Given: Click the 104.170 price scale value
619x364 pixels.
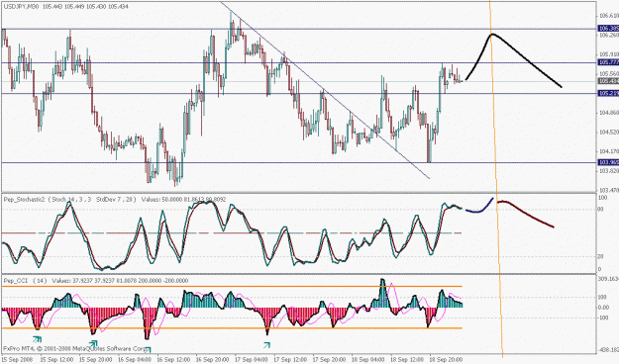Looking at the screenshot, I should tap(609, 151).
